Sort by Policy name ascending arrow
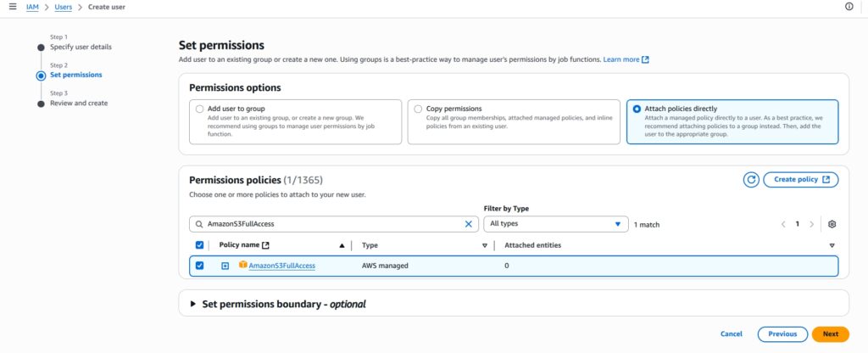The image size is (868, 353). 342,245
